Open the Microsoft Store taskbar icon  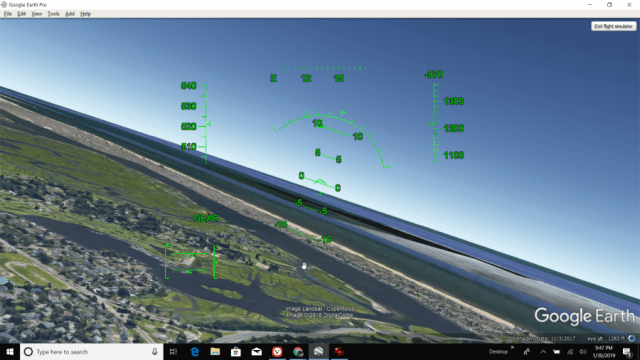(236, 351)
